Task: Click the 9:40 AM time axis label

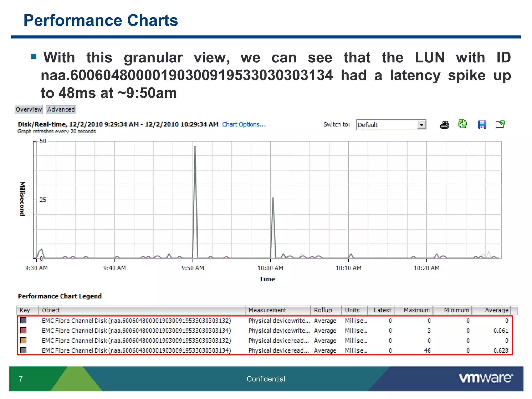Action: point(115,268)
